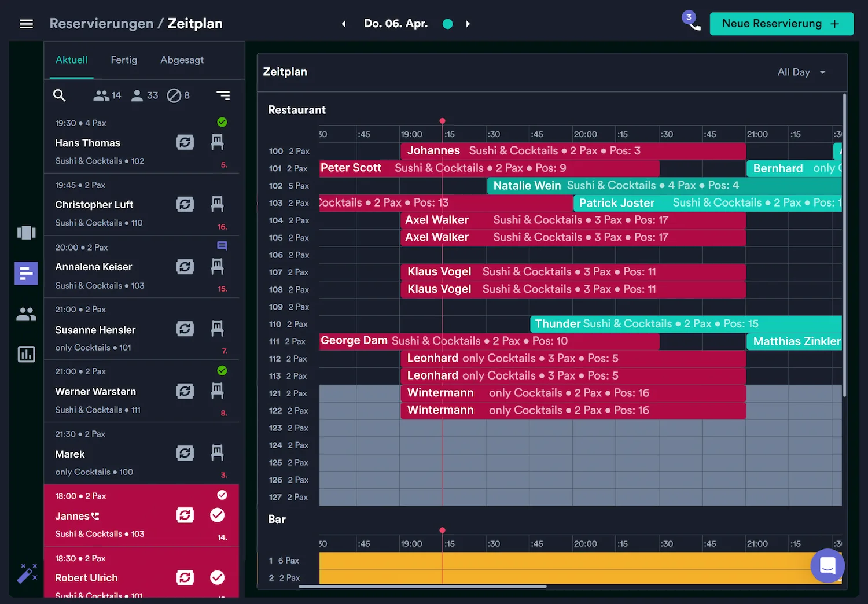The width and height of the screenshot is (868, 604).
Task: Select the timeline view icon in sidebar
Action: [x=26, y=273]
